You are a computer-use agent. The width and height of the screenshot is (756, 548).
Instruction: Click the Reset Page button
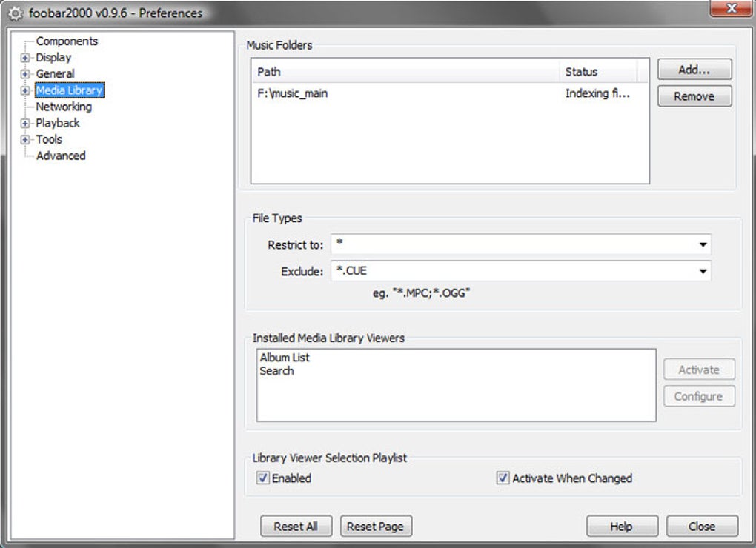tap(376, 527)
